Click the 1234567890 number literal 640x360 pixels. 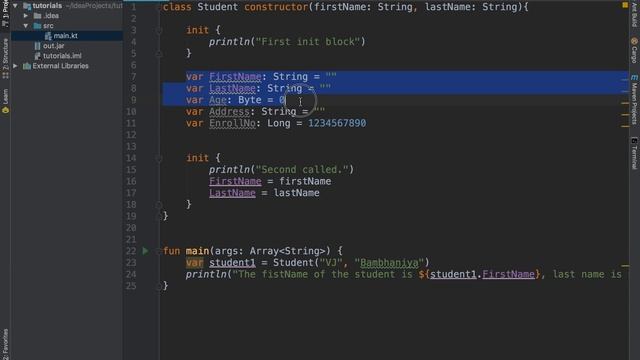click(x=337, y=123)
